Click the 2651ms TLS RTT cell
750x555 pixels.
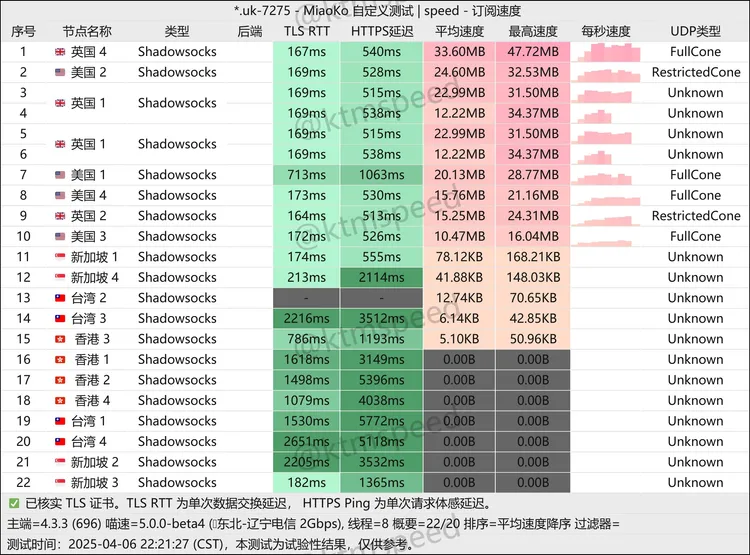(307, 442)
